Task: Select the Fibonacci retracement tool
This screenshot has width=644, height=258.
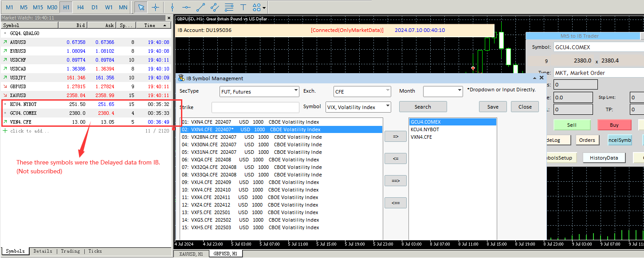Action: coord(229,7)
